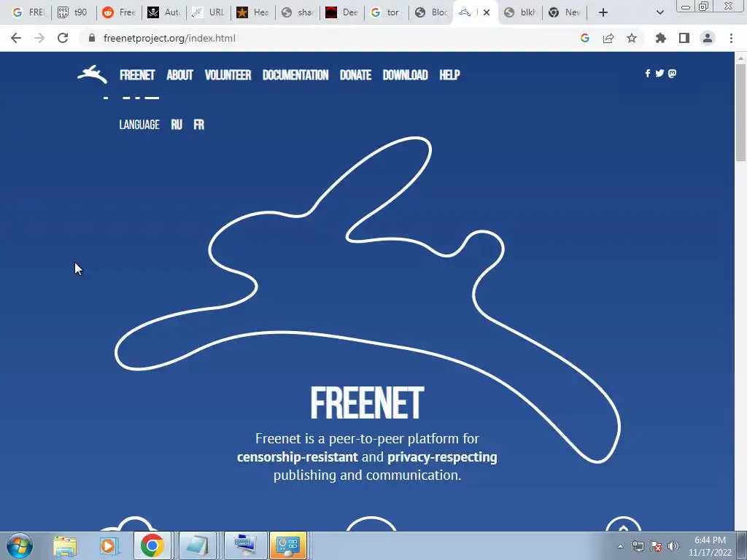Open the FREENET navigation menu item
This screenshot has height=560, width=747.
coord(137,75)
